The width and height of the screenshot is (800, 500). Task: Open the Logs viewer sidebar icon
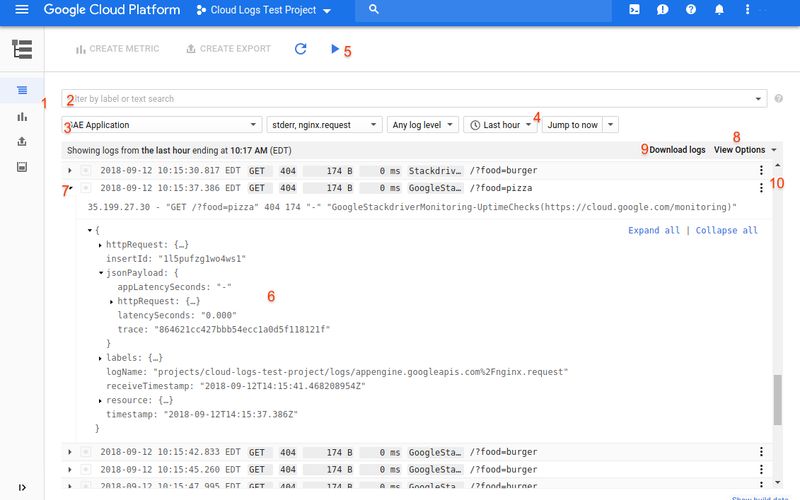22,90
